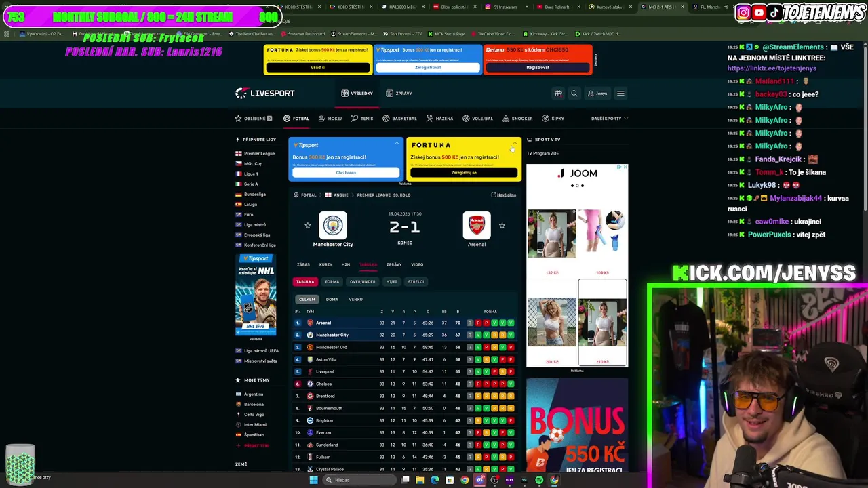Select Hokej sport

click(330, 119)
